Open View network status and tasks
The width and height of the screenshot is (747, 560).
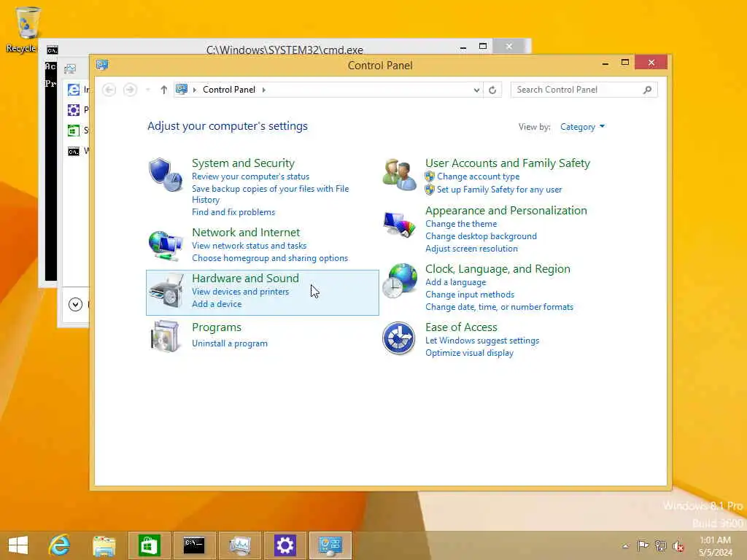point(249,246)
